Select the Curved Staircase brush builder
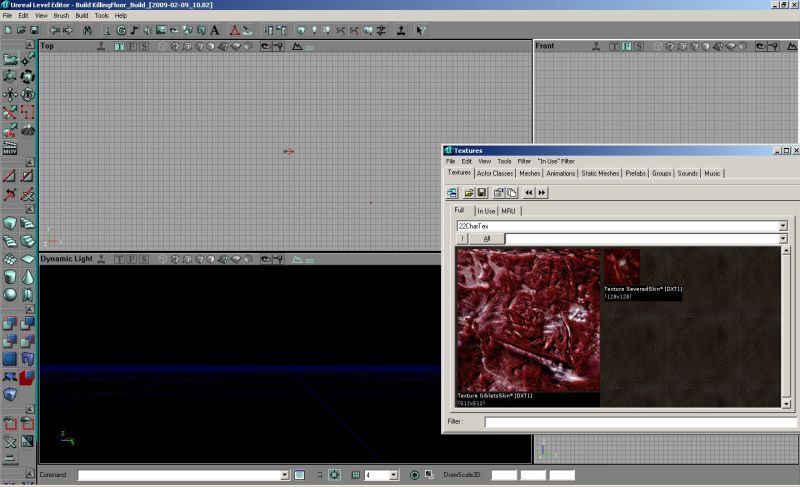The height and width of the screenshot is (487, 800). click(28, 241)
